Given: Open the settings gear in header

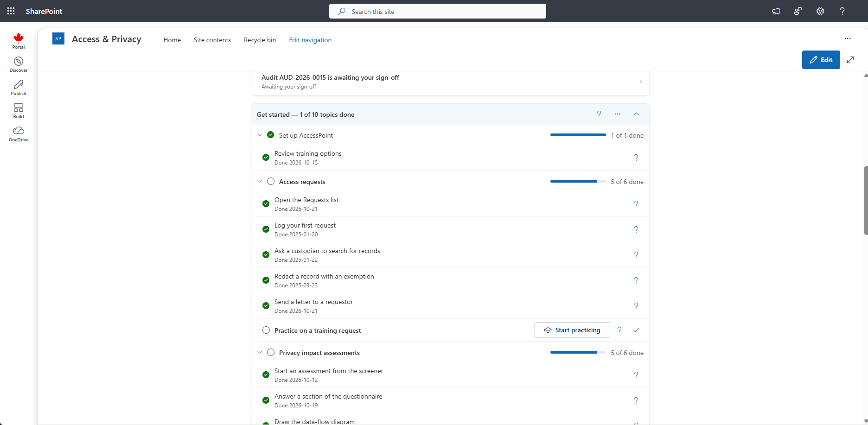Looking at the screenshot, I should 820,11.
